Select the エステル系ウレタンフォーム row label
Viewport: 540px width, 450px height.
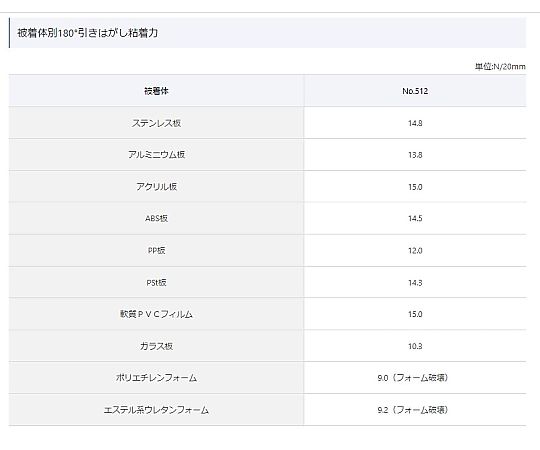(156, 410)
